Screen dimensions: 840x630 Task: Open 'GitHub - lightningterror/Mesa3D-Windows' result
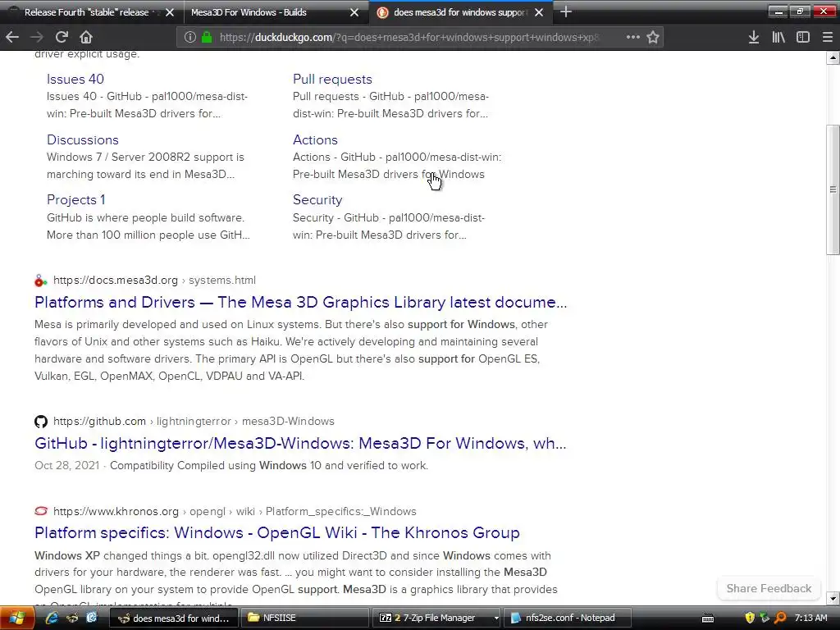(300, 443)
